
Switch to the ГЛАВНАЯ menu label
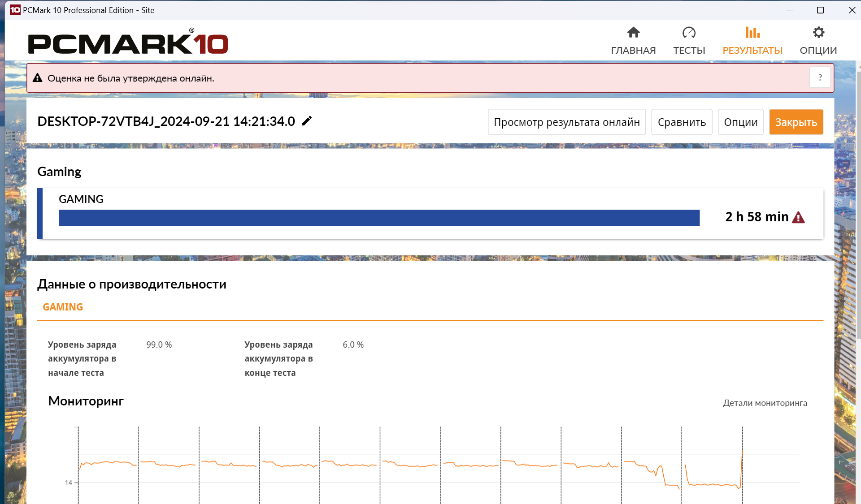[633, 50]
